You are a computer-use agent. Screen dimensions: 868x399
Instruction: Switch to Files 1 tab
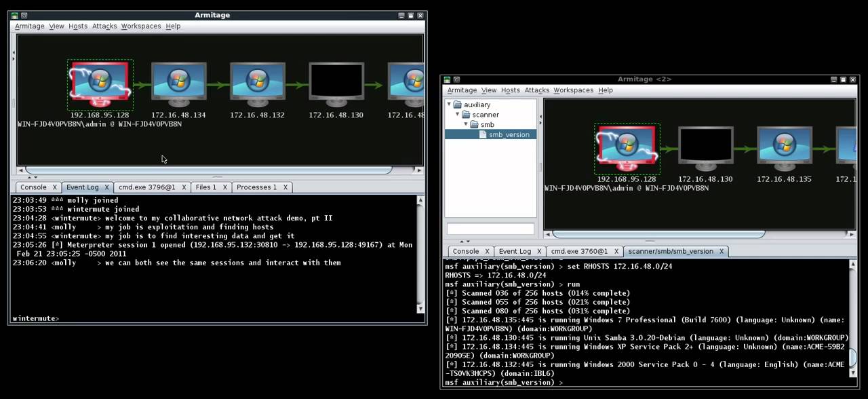pos(206,187)
